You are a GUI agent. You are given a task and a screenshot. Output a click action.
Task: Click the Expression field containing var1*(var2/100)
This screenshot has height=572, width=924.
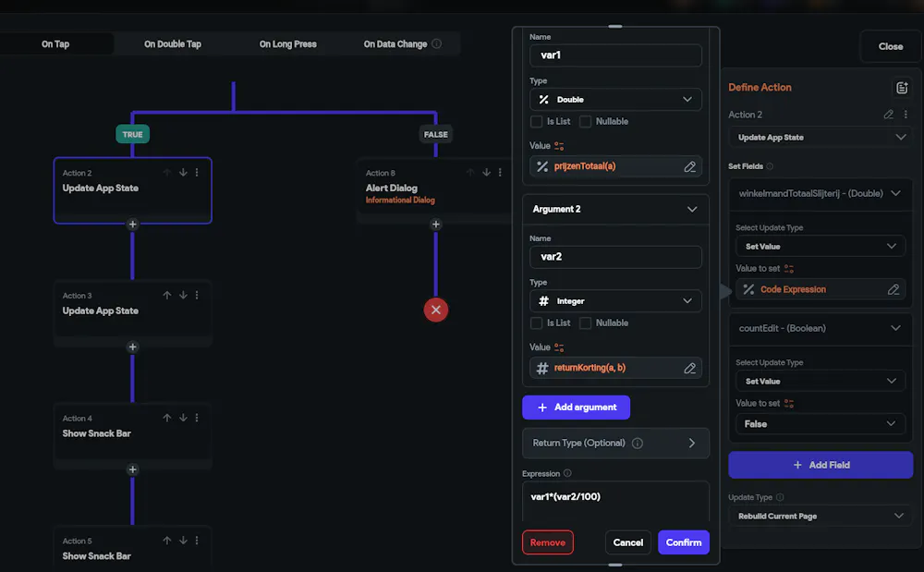coord(615,502)
